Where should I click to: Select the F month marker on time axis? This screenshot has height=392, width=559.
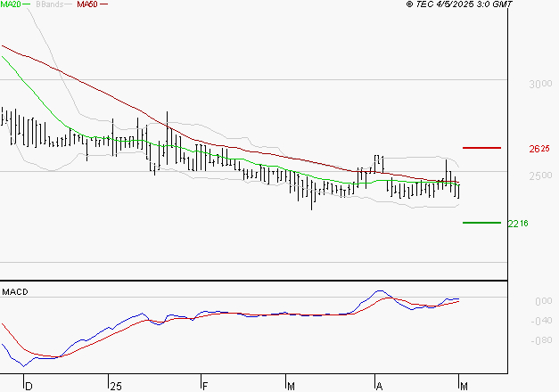tap(204, 386)
